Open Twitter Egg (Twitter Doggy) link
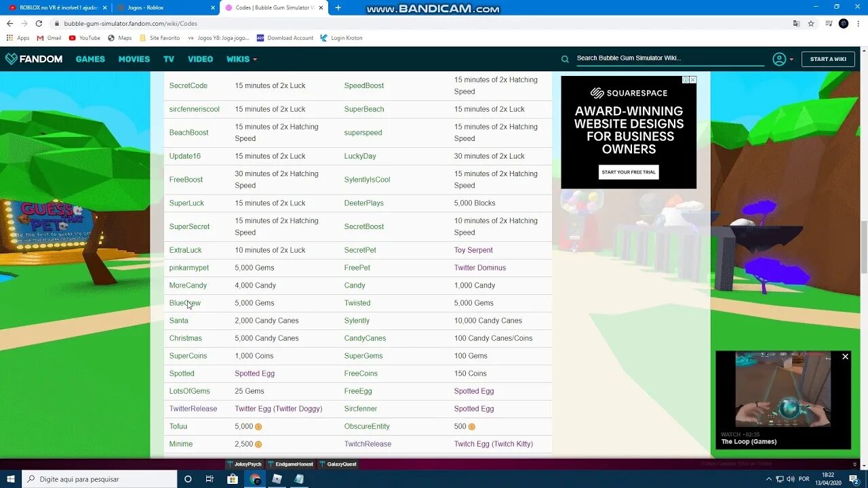 279,409
